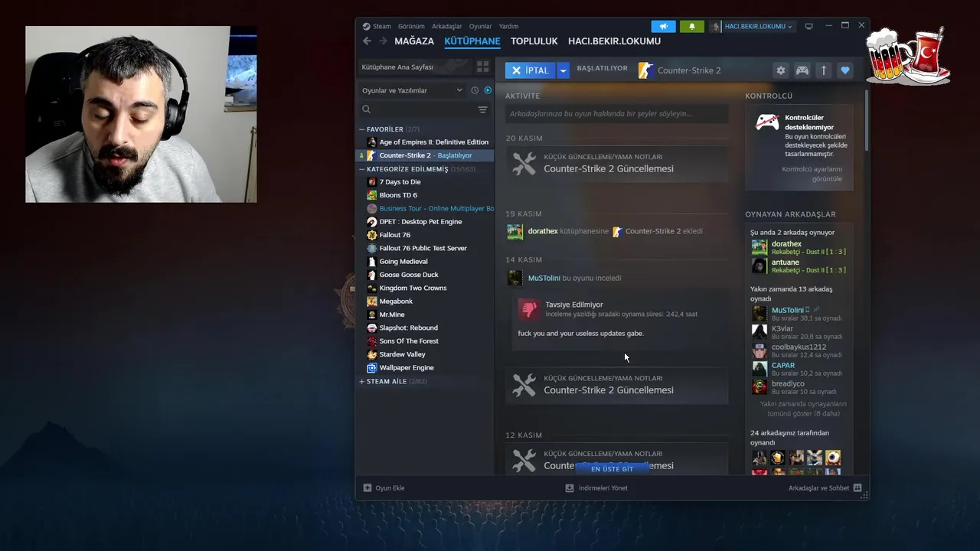Open Oyunlar ve Yazılımlar dropdown

point(413,90)
